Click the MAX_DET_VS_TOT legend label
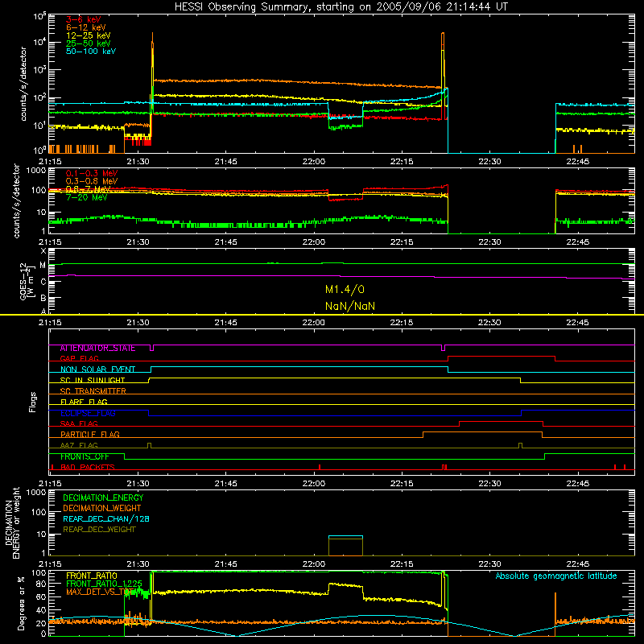Viewport: 644px width, 644px height. [x=98, y=592]
